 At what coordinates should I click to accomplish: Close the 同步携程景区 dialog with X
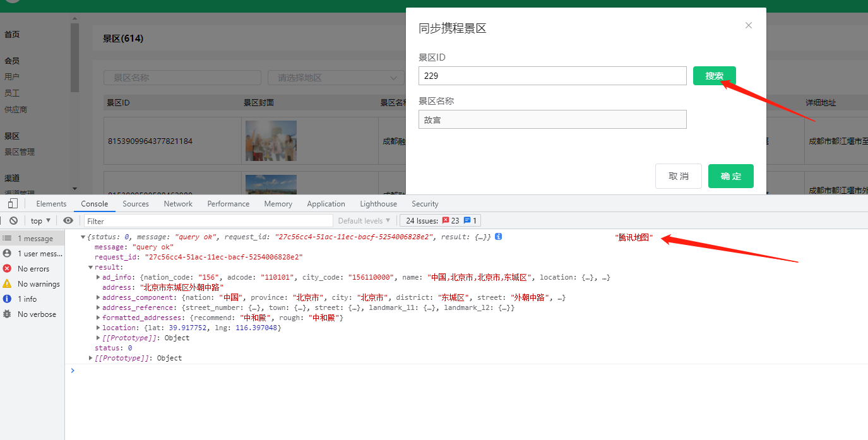pos(749,25)
